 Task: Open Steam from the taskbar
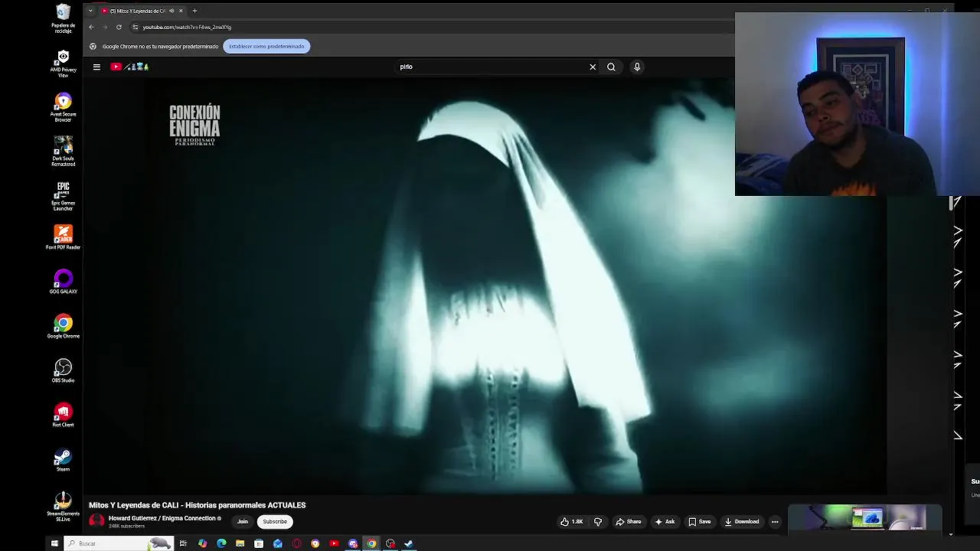click(409, 543)
